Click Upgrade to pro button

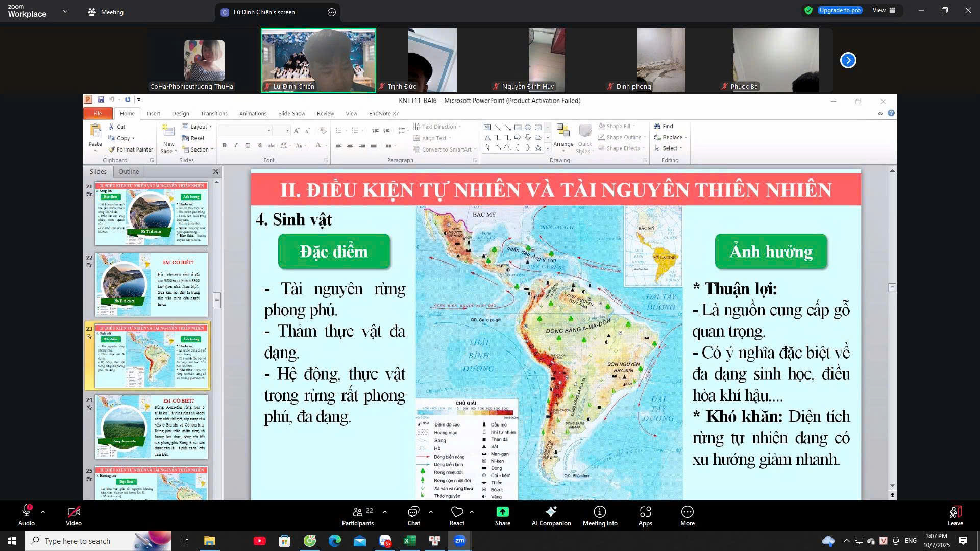pyautogui.click(x=839, y=10)
